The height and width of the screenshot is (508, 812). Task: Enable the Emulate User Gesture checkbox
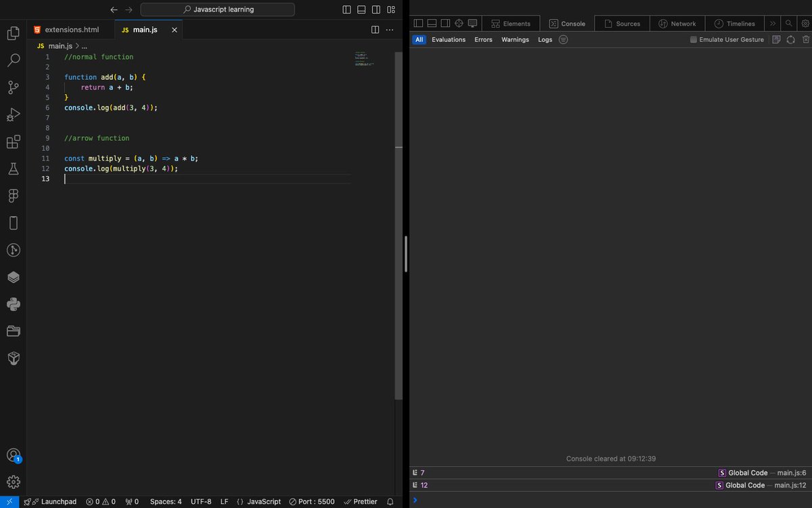click(692, 39)
